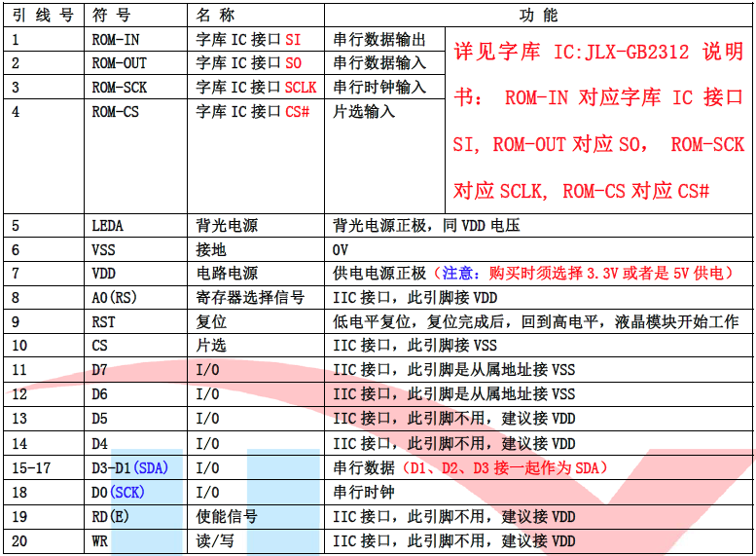Viewport: 756px width, 556px height.
Task: Click red SCLK text in name column
Action: pyautogui.click(x=301, y=88)
